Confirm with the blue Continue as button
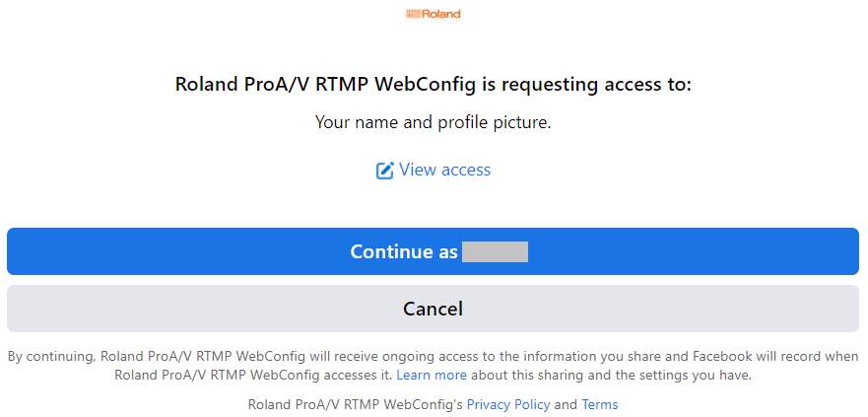868x417 pixels. pos(433,251)
